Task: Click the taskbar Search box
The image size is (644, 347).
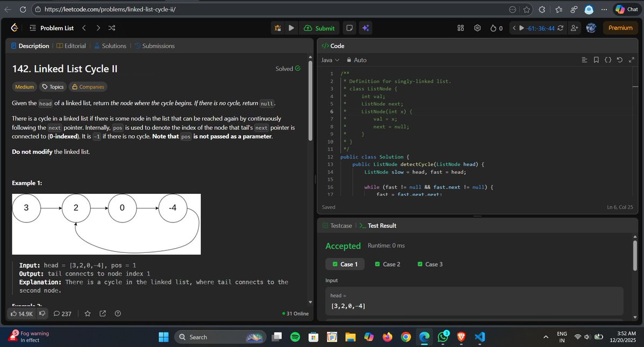Action: pos(221,337)
